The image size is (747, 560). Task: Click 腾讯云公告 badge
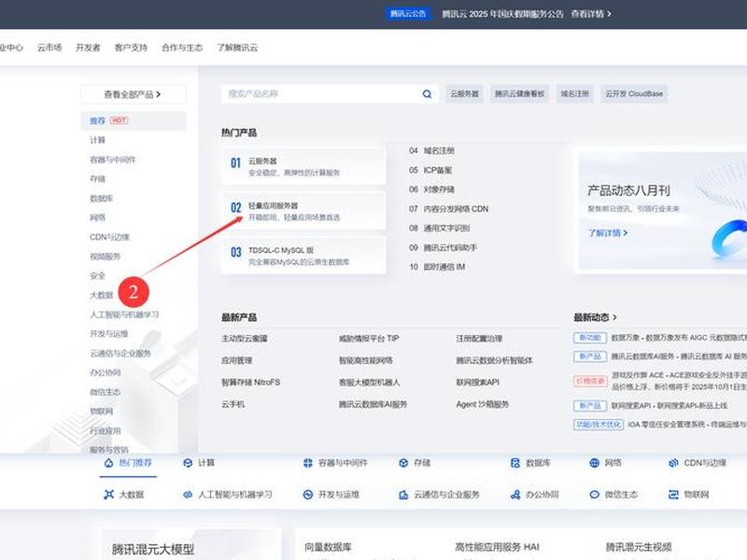coord(408,14)
